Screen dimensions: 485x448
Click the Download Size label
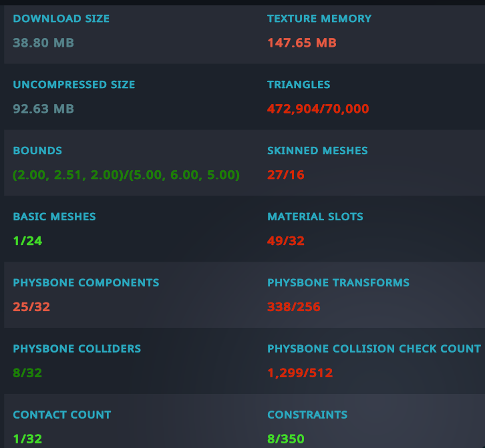click(x=61, y=19)
